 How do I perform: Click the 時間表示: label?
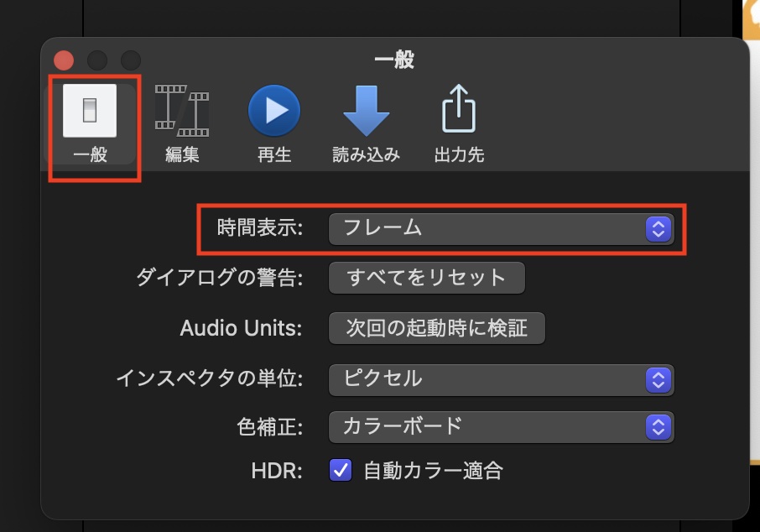[260, 227]
